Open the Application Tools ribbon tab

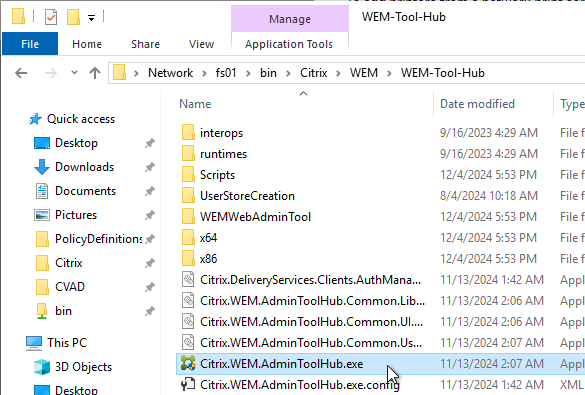pyautogui.click(x=289, y=44)
